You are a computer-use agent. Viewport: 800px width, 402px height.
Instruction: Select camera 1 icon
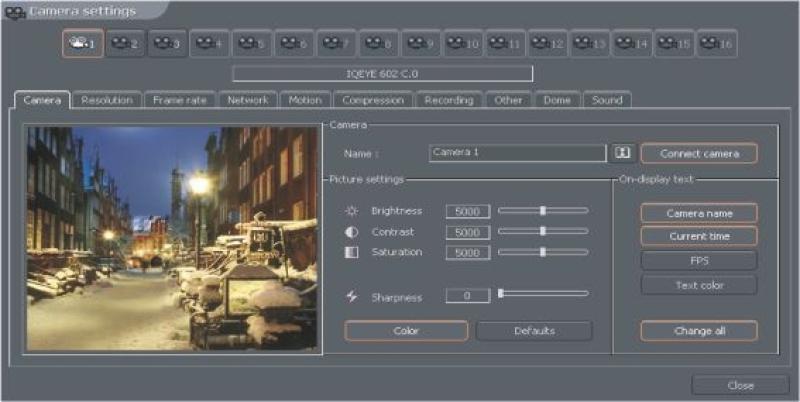pos(82,44)
